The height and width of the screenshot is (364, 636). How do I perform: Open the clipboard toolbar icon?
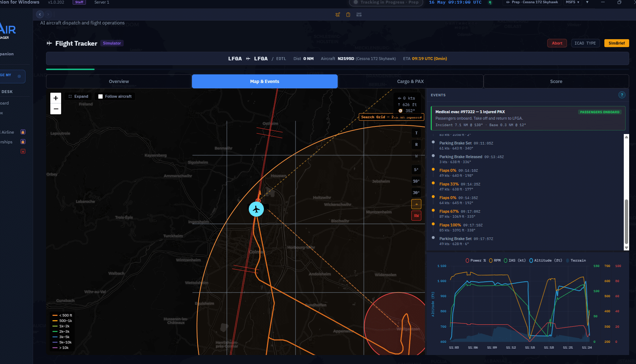pyautogui.click(x=348, y=15)
